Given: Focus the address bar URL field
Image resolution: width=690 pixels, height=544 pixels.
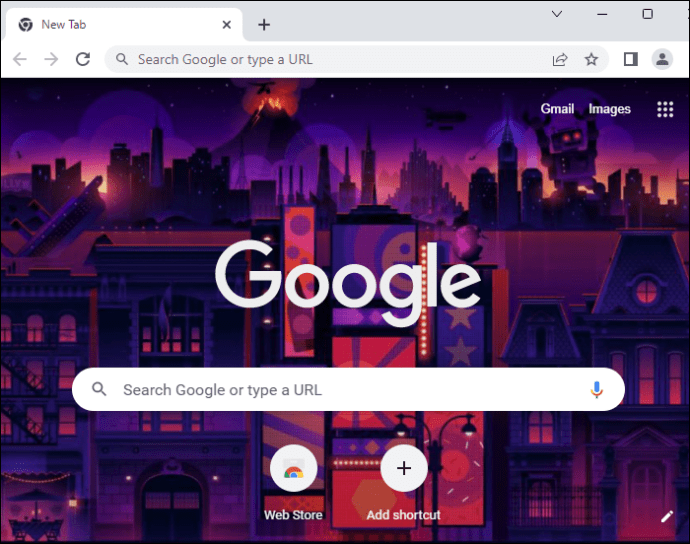Looking at the screenshot, I should [x=356, y=59].
